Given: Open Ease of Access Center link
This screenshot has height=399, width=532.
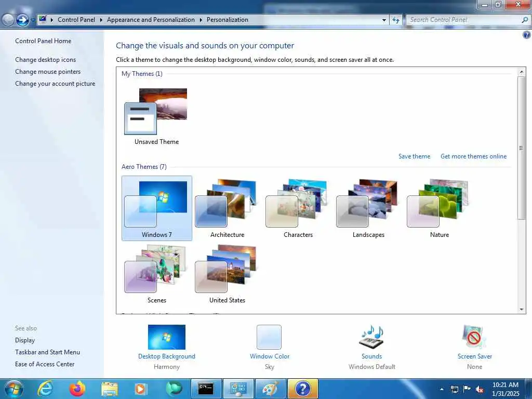Looking at the screenshot, I should tap(45, 364).
